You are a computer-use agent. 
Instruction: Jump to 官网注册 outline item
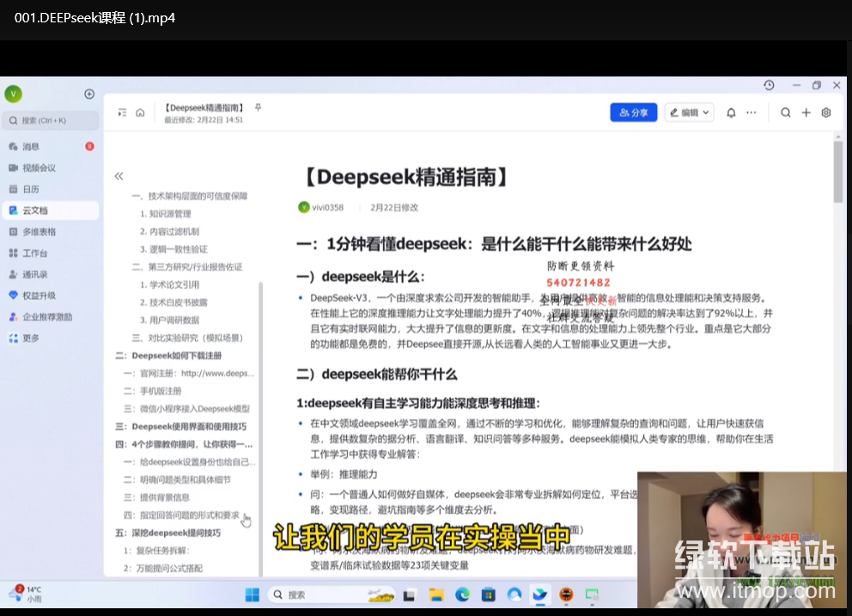[189, 374]
